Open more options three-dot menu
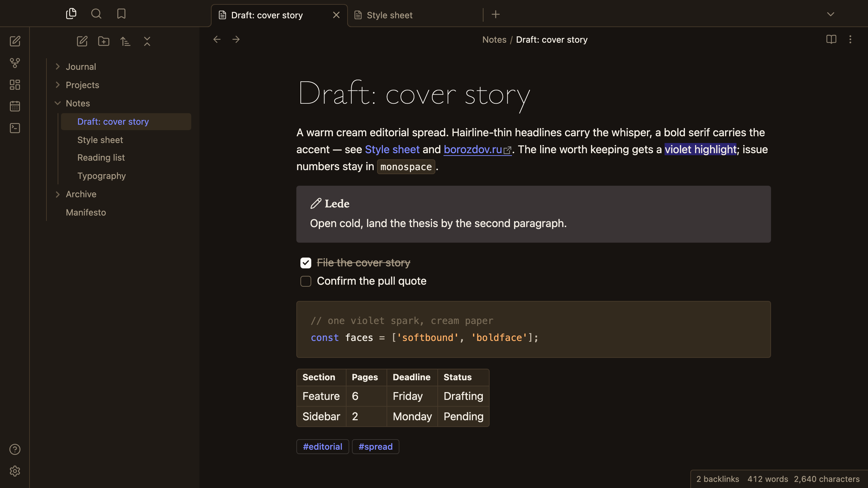Image resolution: width=868 pixels, height=488 pixels. tap(850, 40)
